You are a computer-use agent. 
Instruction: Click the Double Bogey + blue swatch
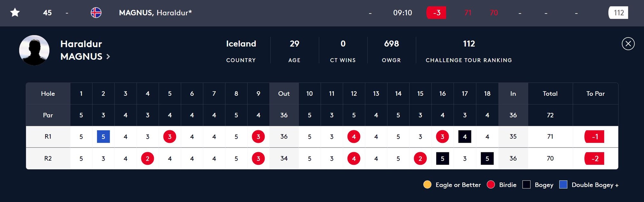click(563, 185)
